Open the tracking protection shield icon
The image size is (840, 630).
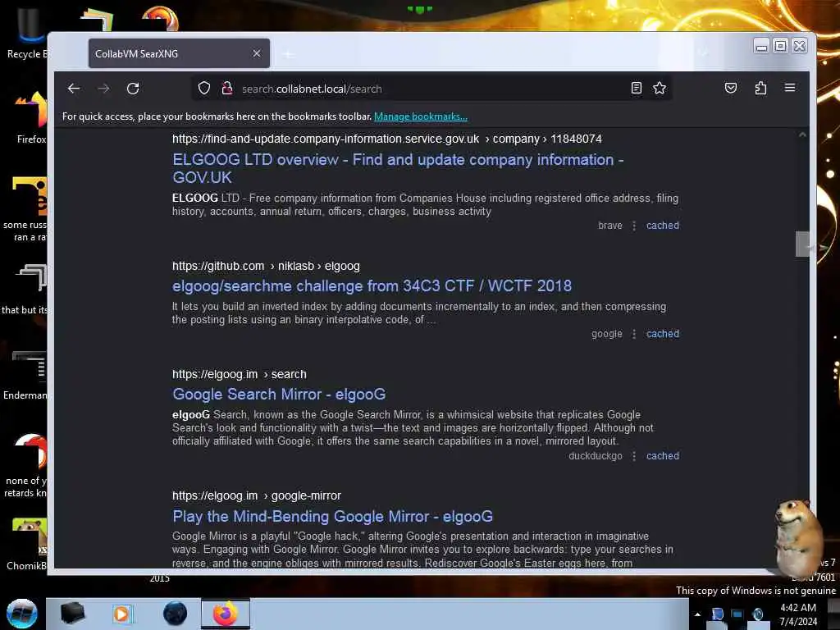[204, 88]
